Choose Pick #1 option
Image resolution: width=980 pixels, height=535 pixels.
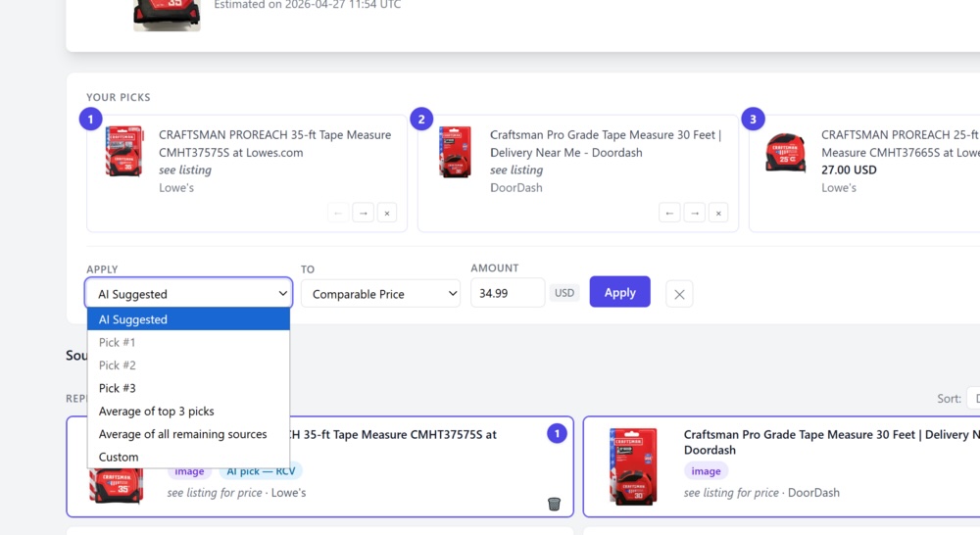point(189,342)
